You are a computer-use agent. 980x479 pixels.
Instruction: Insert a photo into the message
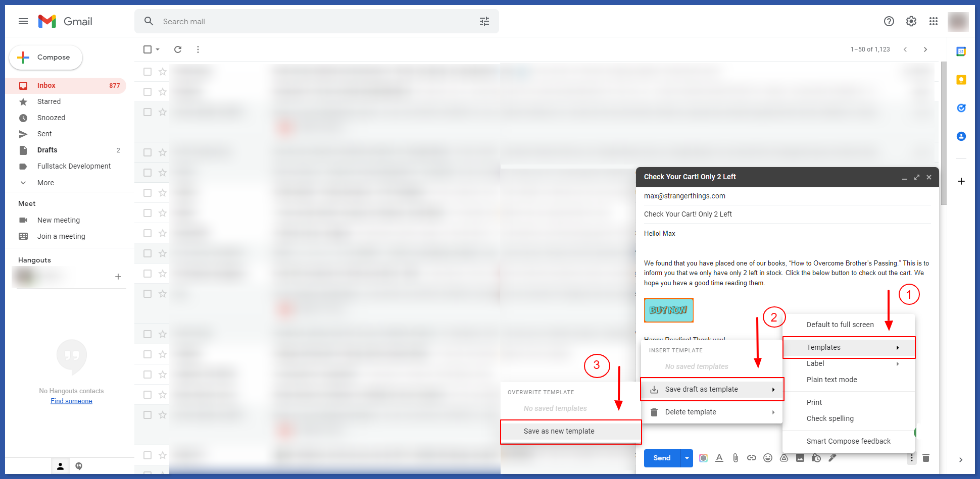pos(800,458)
